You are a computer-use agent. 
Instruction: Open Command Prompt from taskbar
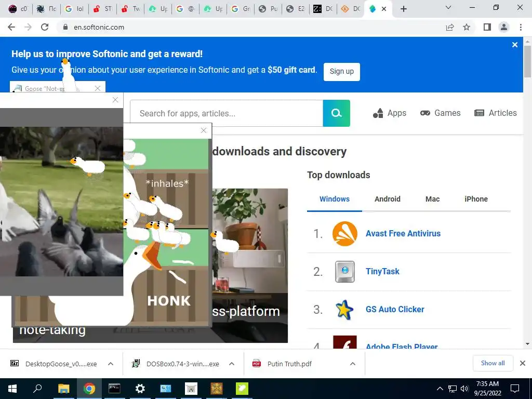(114, 389)
